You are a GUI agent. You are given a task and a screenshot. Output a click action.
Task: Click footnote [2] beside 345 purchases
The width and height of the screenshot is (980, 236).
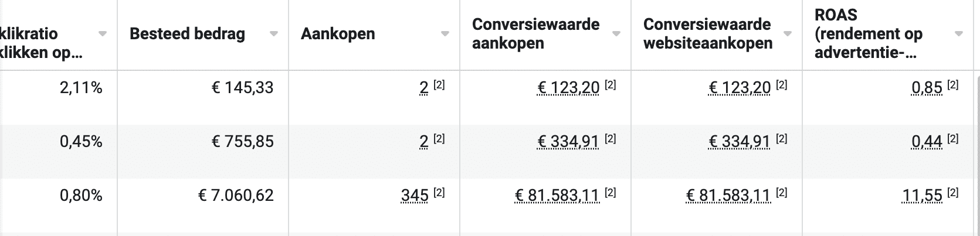click(x=439, y=193)
